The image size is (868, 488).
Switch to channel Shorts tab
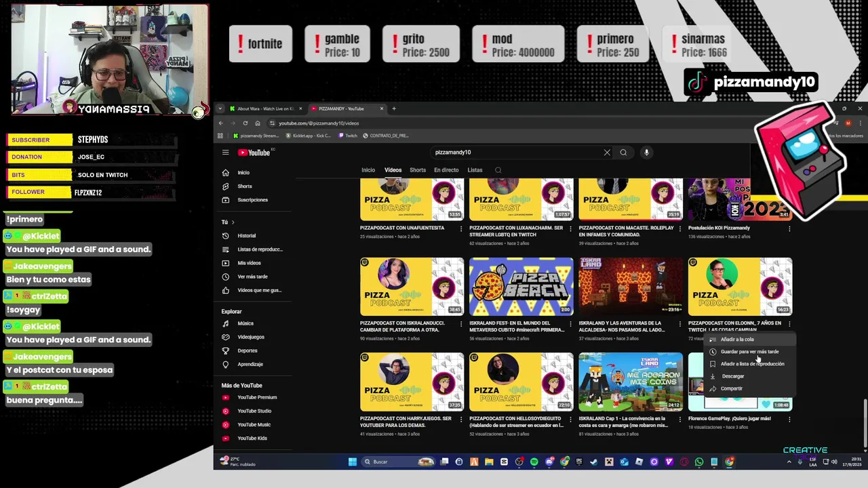click(418, 170)
